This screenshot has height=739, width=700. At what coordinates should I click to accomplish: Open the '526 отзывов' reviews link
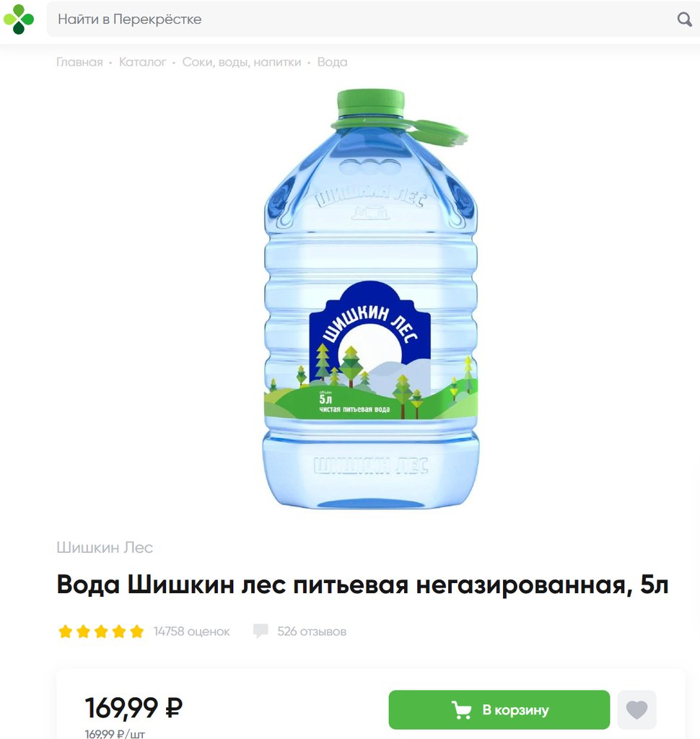coord(312,631)
